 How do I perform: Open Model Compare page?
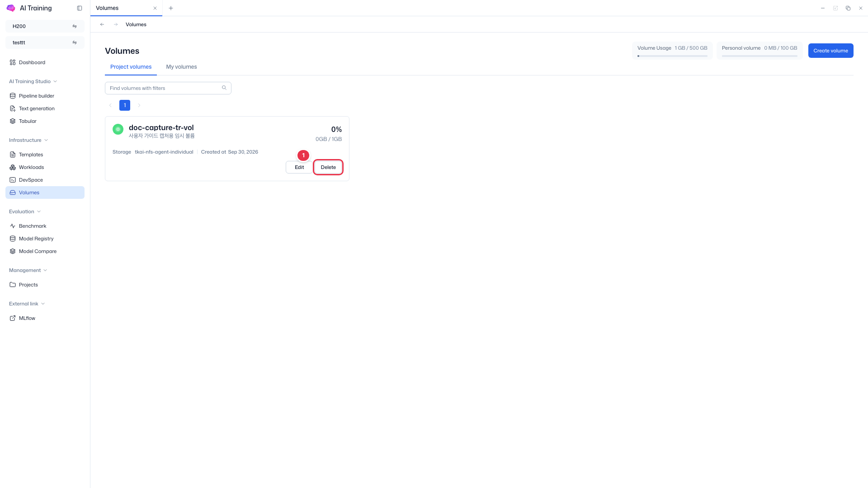pos(45,251)
